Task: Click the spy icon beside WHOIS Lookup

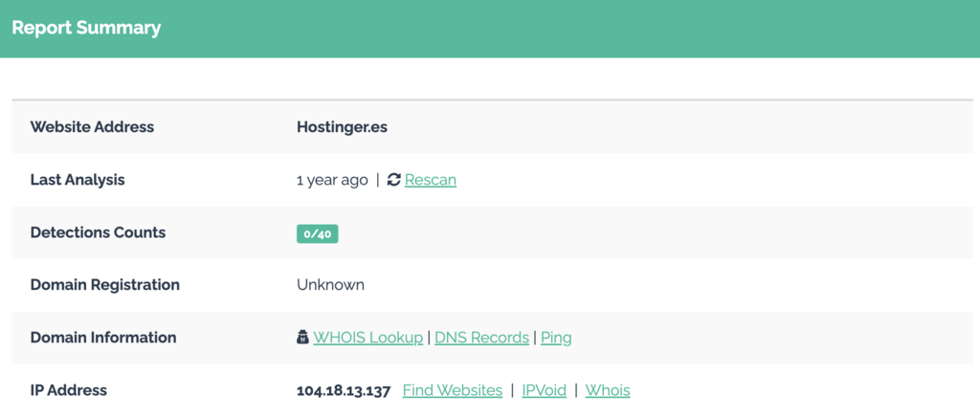Action: coord(302,338)
